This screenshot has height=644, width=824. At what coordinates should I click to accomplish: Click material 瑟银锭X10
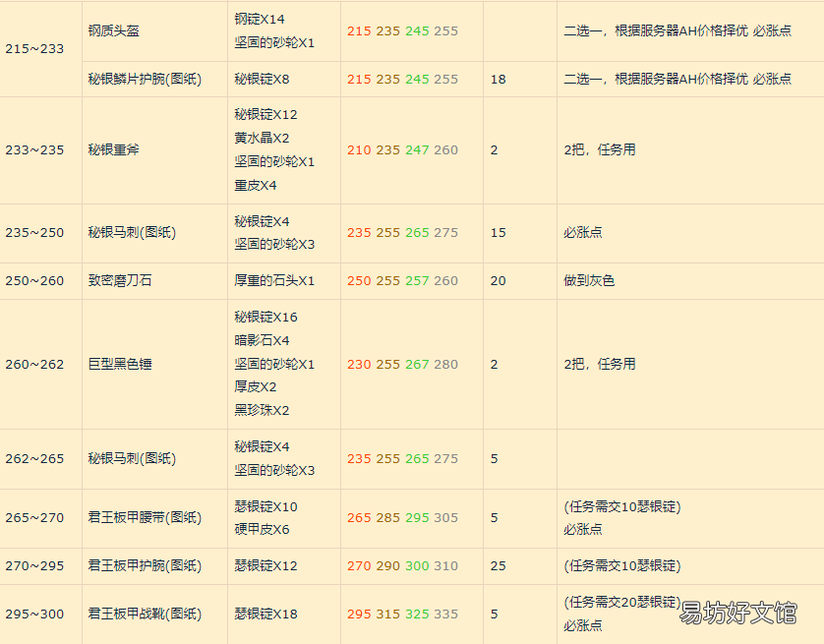tap(265, 507)
